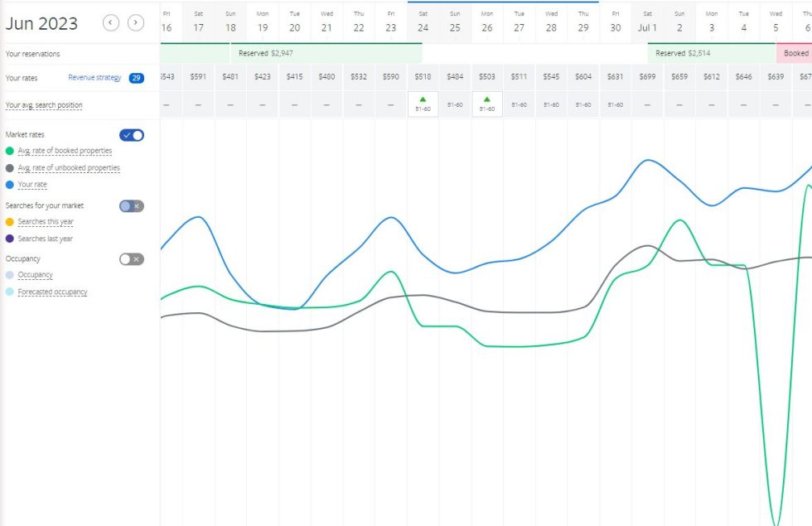The width and height of the screenshot is (812, 526).
Task: Click the pale blue dot beside Forecasted occupancy
Action: pyautogui.click(x=9, y=292)
